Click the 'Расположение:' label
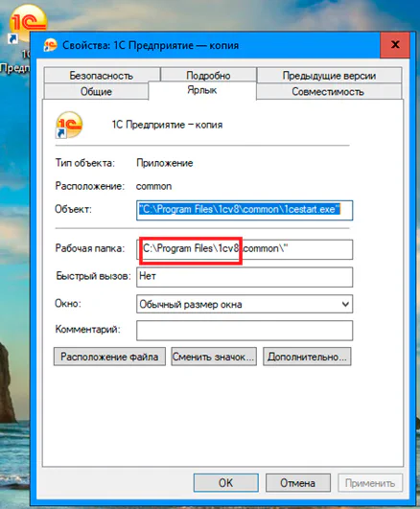The height and width of the screenshot is (509, 420). (89, 186)
